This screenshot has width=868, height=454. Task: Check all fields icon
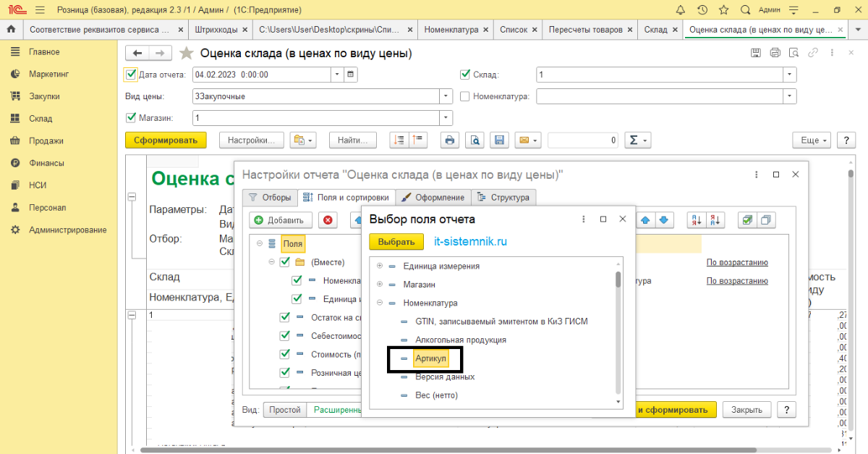click(x=747, y=220)
